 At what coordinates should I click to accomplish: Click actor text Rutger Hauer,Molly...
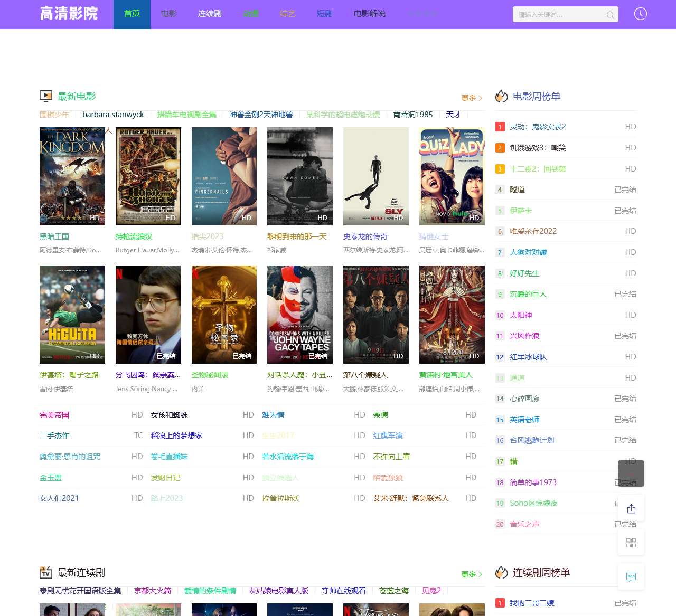tap(147, 250)
